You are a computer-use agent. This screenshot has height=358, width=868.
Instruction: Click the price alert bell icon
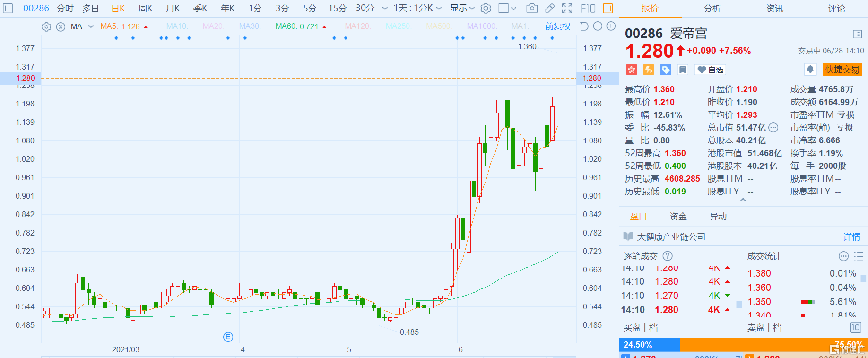pos(810,70)
